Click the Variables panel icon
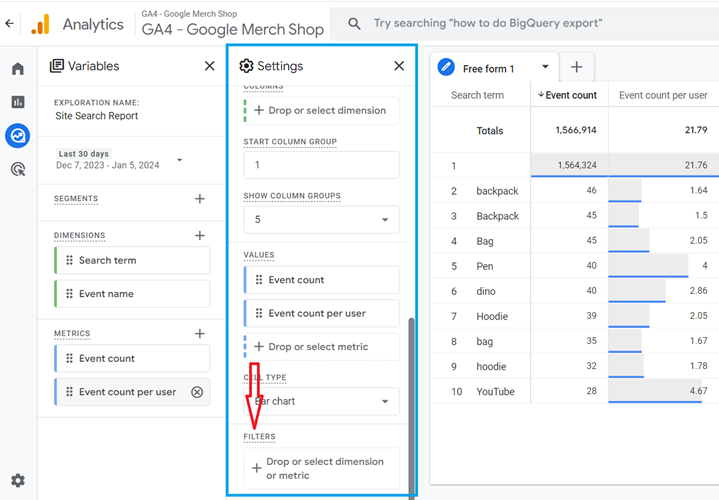The height and width of the screenshot is (500, 719). pos(56,66)
